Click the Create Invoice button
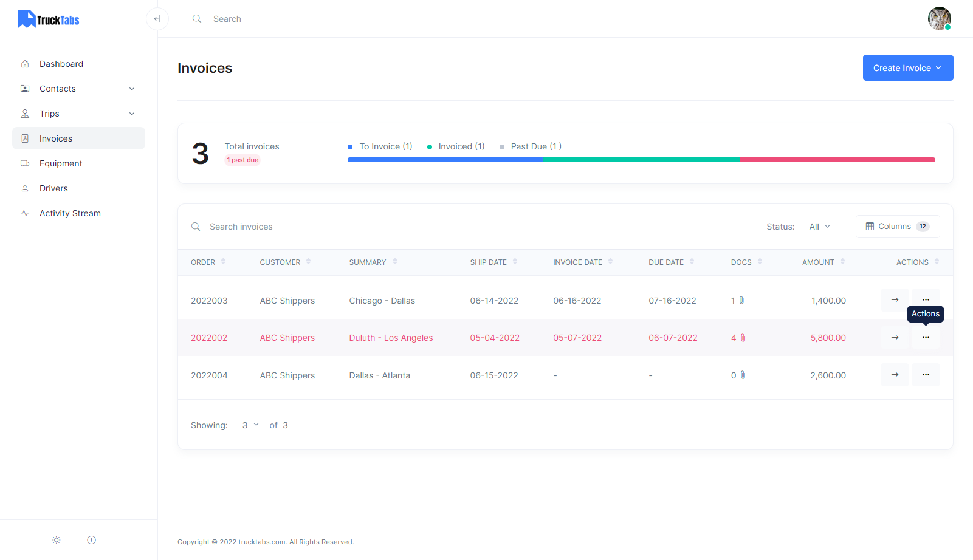973x560 pixels. (907, 68)
